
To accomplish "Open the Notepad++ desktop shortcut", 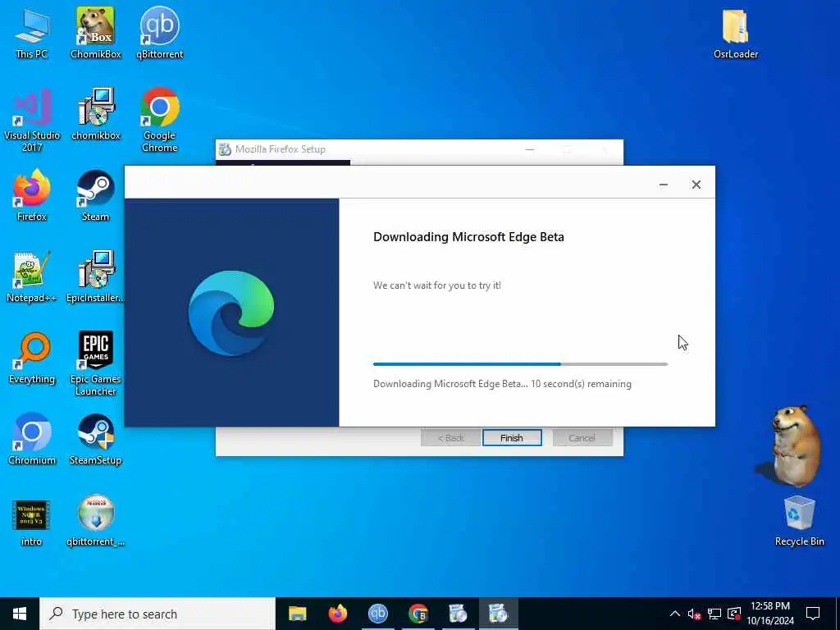I will coord(32,276).
